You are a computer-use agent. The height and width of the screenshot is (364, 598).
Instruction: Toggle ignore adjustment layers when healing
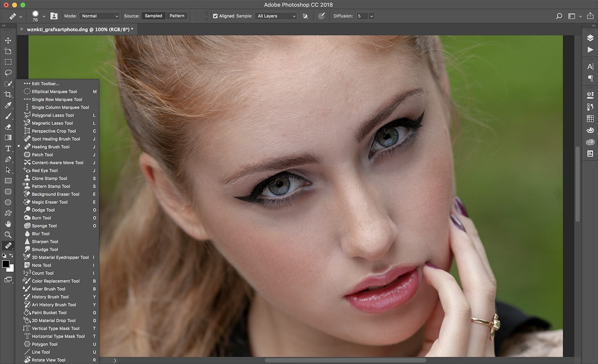305,16
